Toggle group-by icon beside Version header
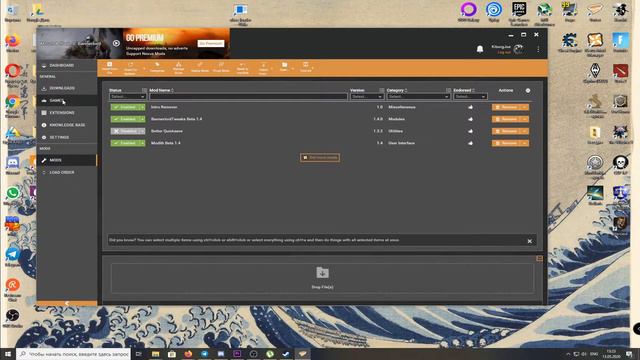 (x=382, y=90)
